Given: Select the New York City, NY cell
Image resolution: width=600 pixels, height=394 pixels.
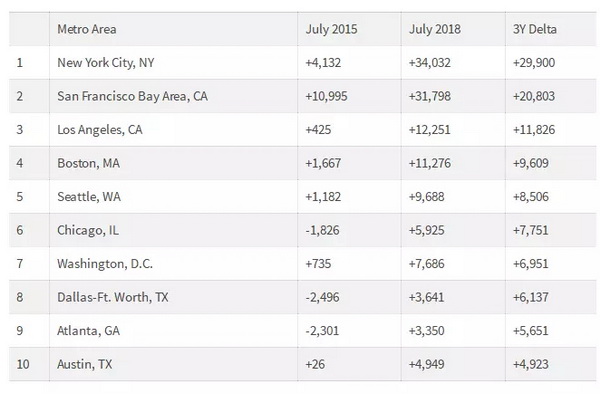Looking at the screenshot, I should point(173,62).
